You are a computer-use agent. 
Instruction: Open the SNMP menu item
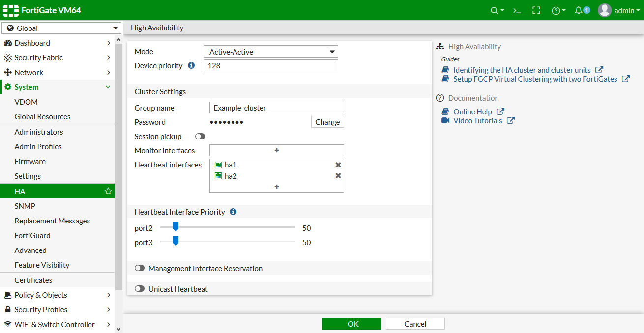click(25, 206)
